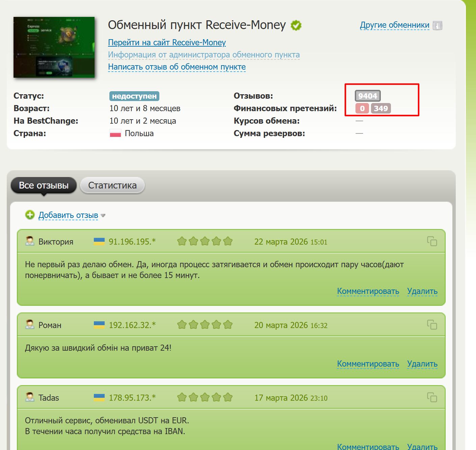Click Написать отзыв об обменном пункте

177,67
